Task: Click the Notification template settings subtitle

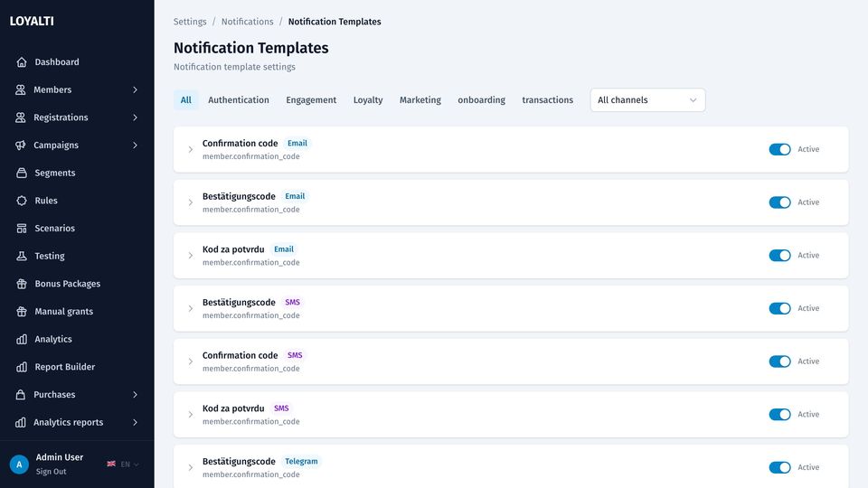Action: pyautogui.click(x=235, y=67)
